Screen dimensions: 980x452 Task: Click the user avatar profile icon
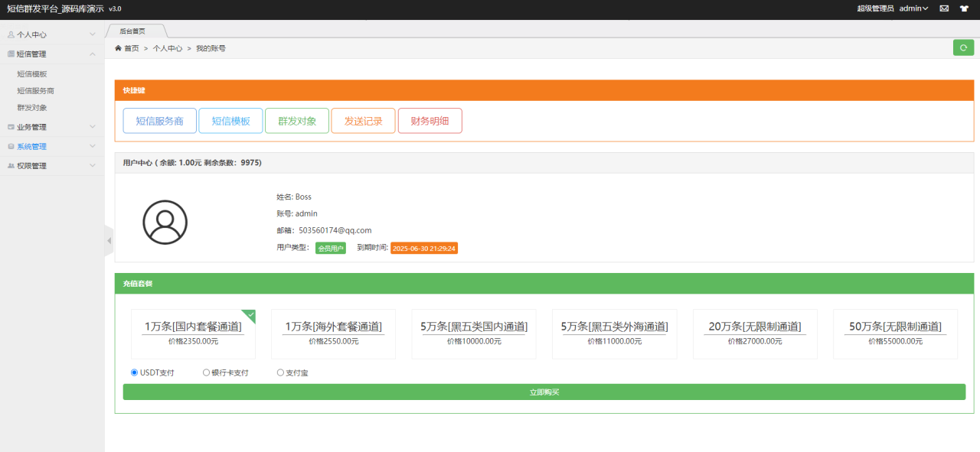click(x=165, y=222)
